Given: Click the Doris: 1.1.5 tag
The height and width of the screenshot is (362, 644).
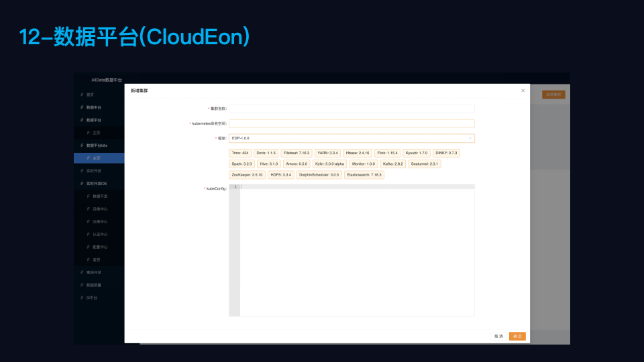Looking at the screenshot, I should 266,153.
